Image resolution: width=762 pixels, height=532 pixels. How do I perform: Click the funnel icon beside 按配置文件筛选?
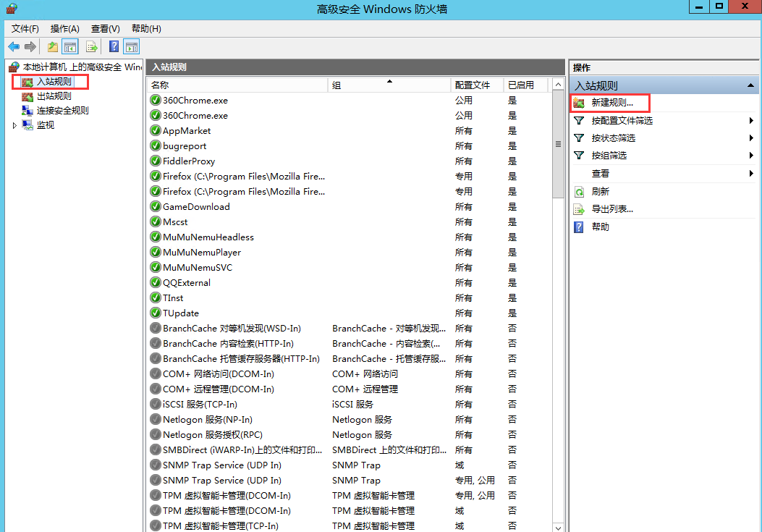[579, 121]
